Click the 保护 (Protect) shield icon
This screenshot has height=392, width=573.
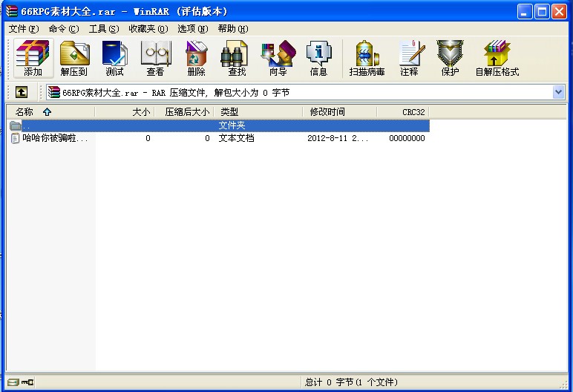coord(450,58)
